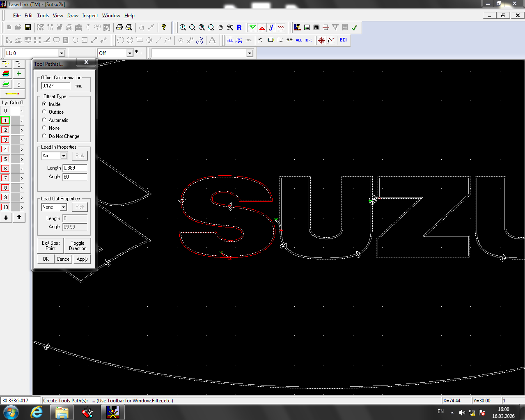Click the Offset Compensation value field

click(56, 86)
